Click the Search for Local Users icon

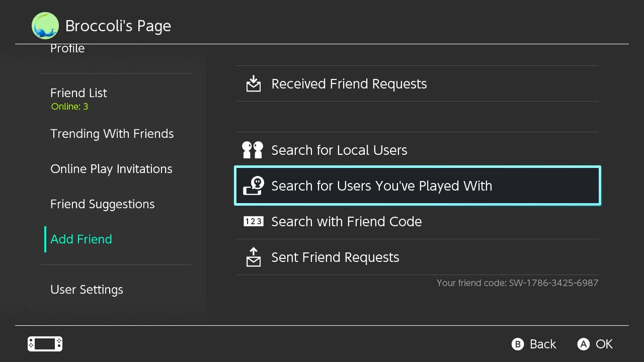point(253,150)
